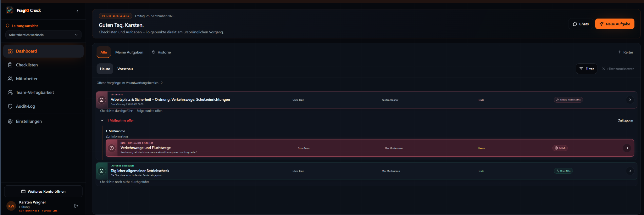The height and width of the screenshot is (215, 644).
Task: Toggle the Vorschau view
Action: [125, 69]
